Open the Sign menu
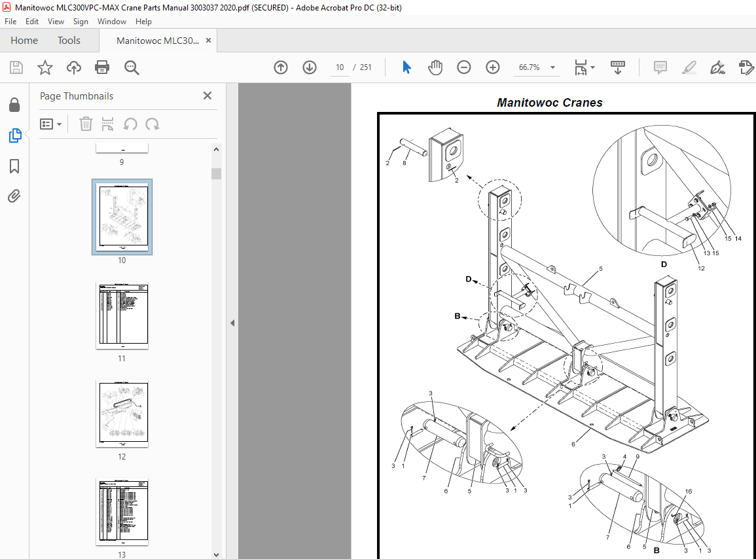This screenshot has height=559, width=756. (81, 22)
